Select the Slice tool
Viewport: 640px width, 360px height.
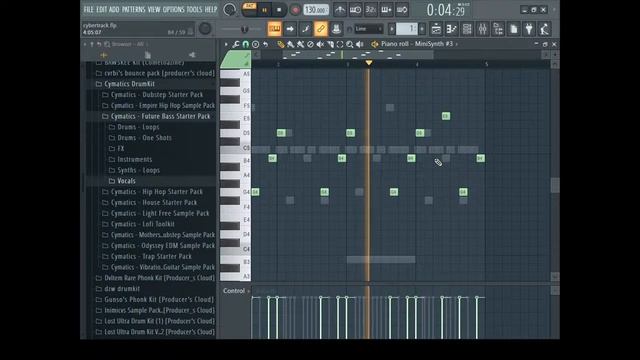coord(330,44)
